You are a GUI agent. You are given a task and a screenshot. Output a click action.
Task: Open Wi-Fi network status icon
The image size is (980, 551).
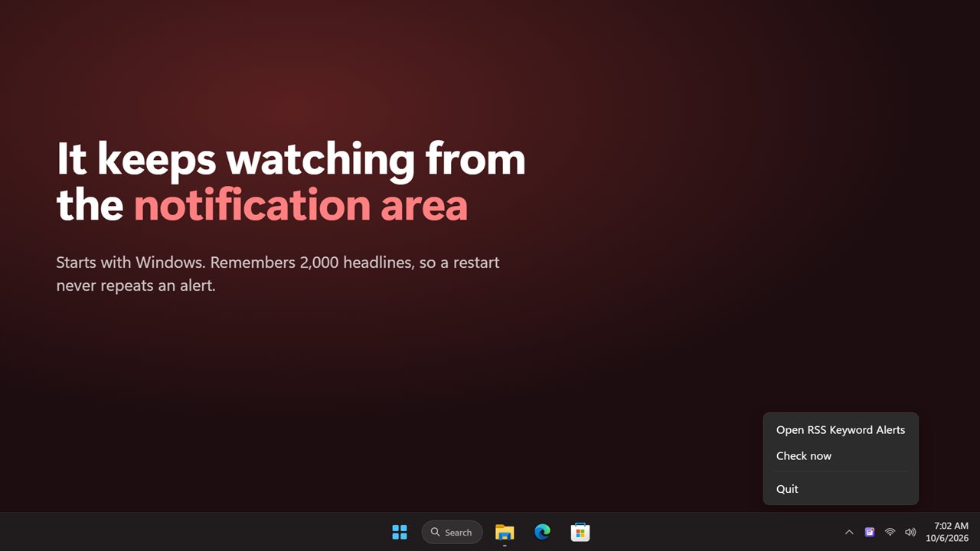890,532
